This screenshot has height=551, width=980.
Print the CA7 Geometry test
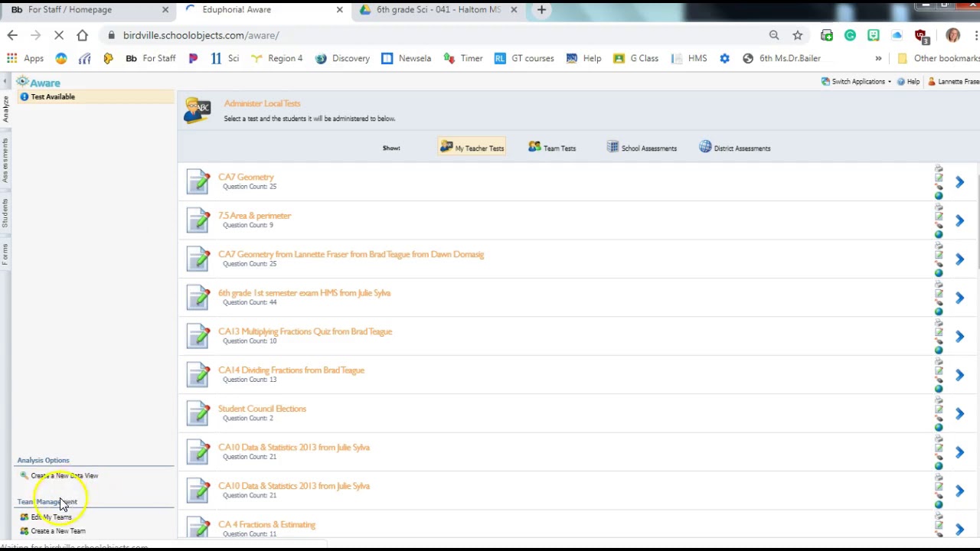point(939,169)
